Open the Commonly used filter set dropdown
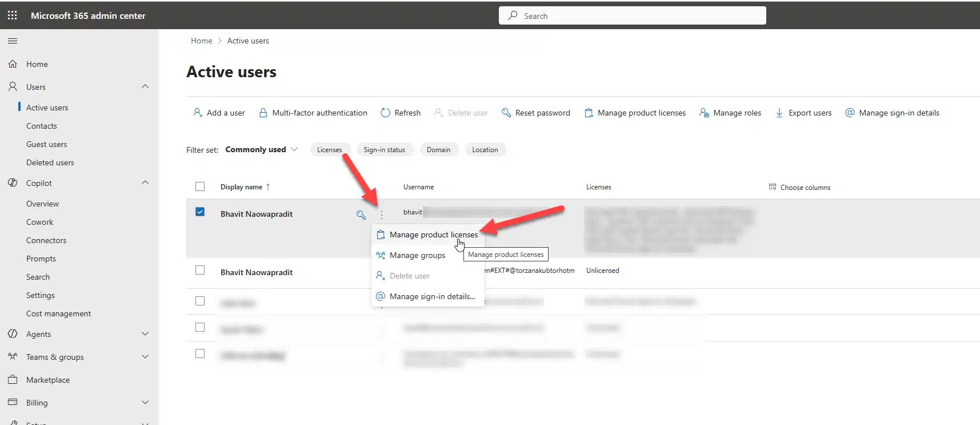This screenshot has width=980, height=425. 262,149
